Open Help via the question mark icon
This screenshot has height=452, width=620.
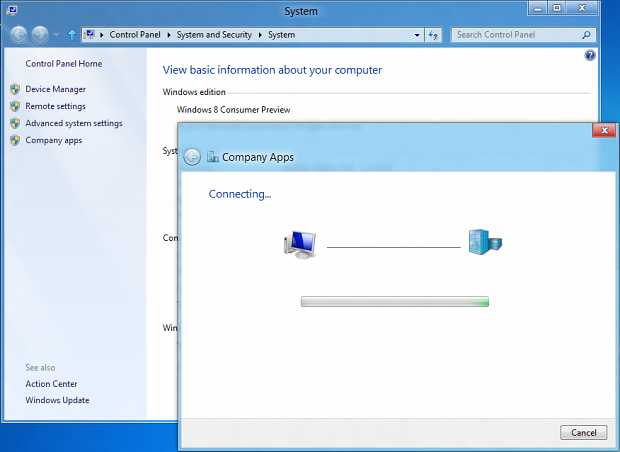point(590,56)
